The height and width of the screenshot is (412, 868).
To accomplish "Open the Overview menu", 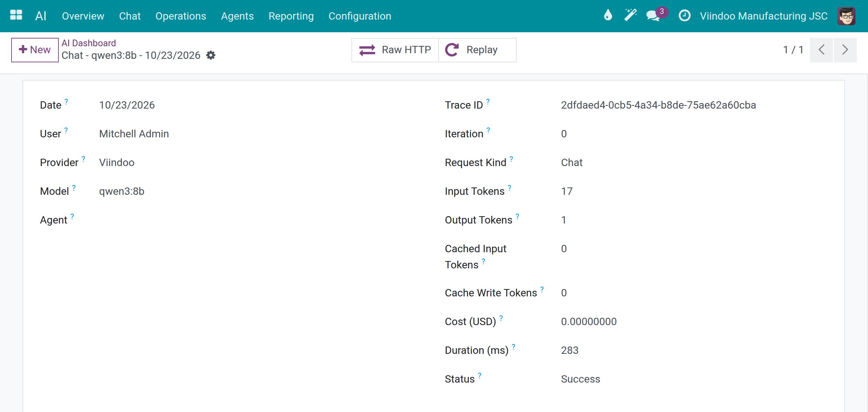I will [x=83, y=16].
